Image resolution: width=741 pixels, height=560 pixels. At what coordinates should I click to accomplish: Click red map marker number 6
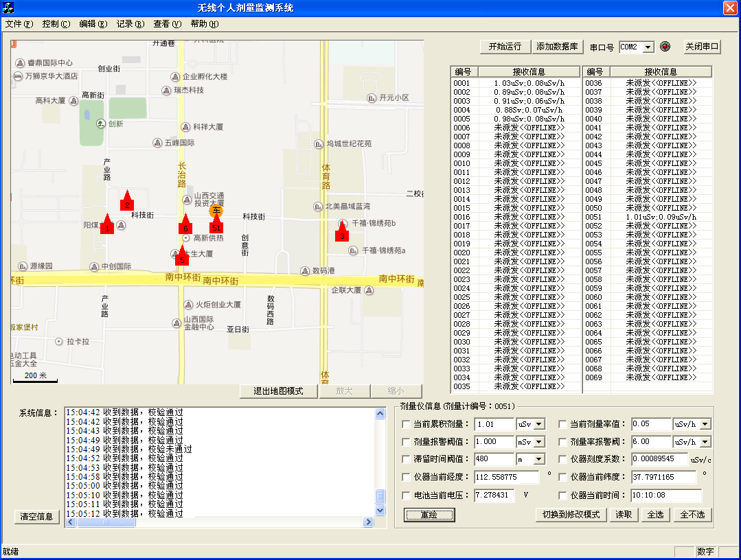185,224
